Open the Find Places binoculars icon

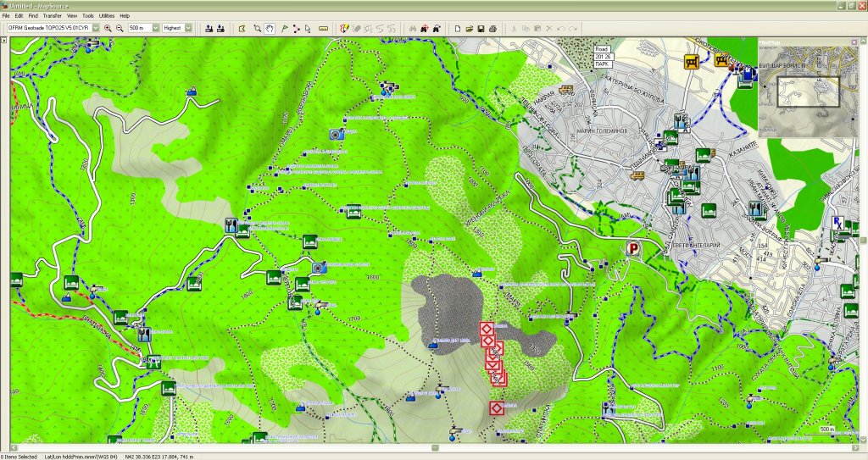click(412, 28)
